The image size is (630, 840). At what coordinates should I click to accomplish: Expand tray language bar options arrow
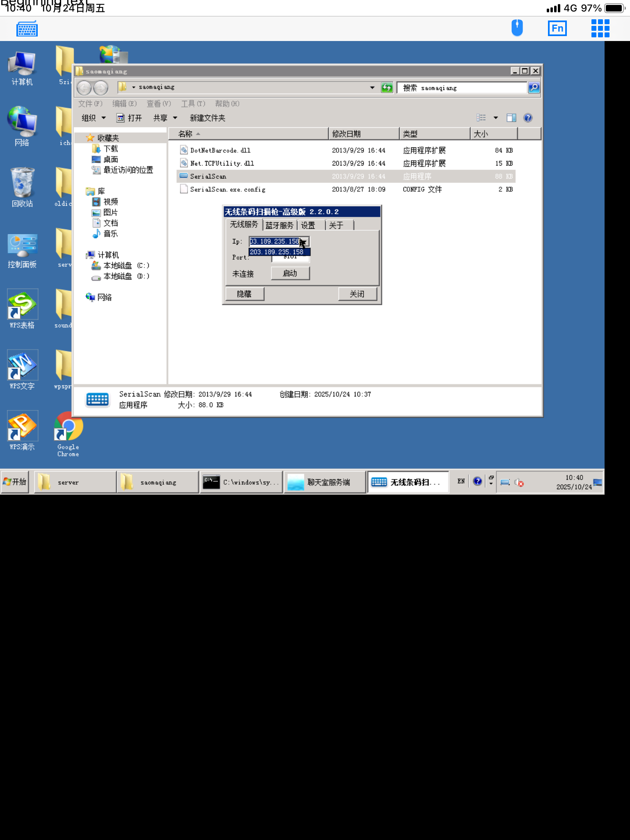click(x=491, y=484)
